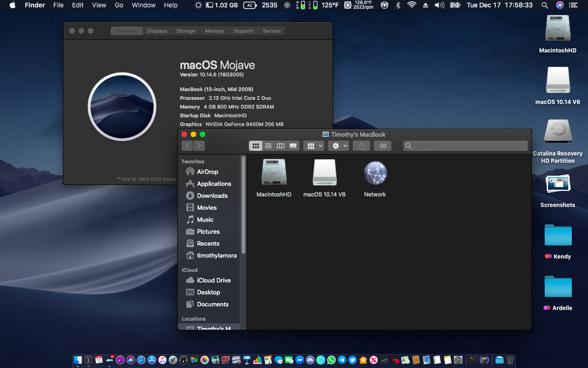Click the Edit Tags button in the toolbar
This screenshot has width=588, height=368.
(x=382, y=146)
